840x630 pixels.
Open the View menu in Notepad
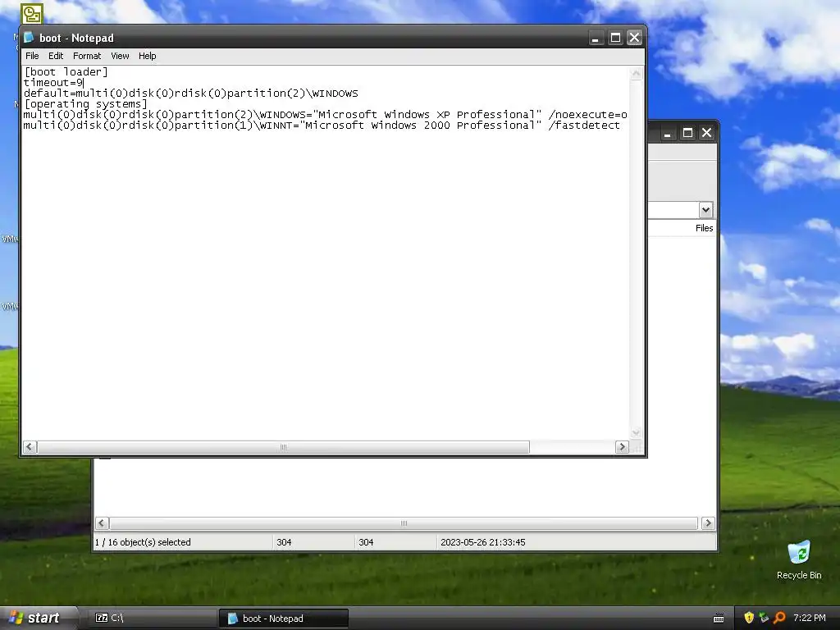click(120, 56)
